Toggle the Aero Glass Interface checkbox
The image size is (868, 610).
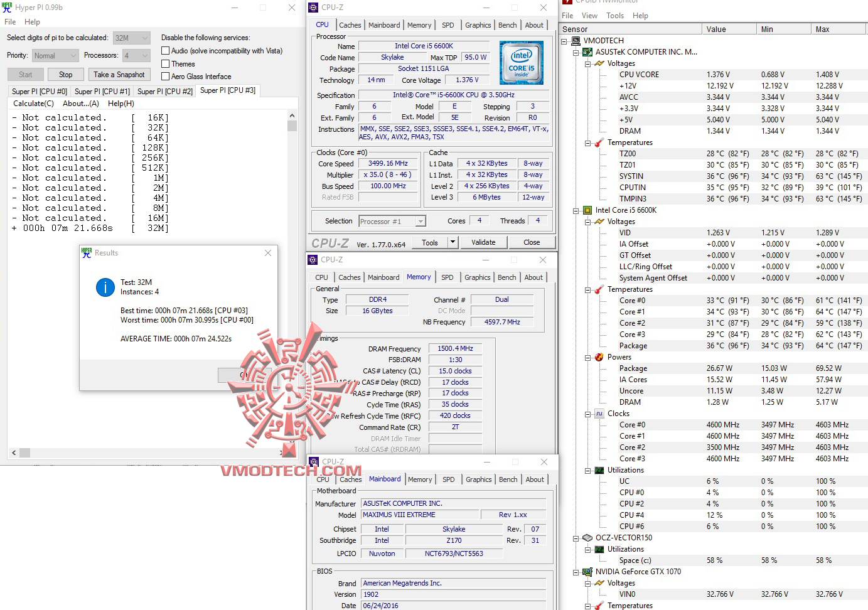[x=166, y=76]
